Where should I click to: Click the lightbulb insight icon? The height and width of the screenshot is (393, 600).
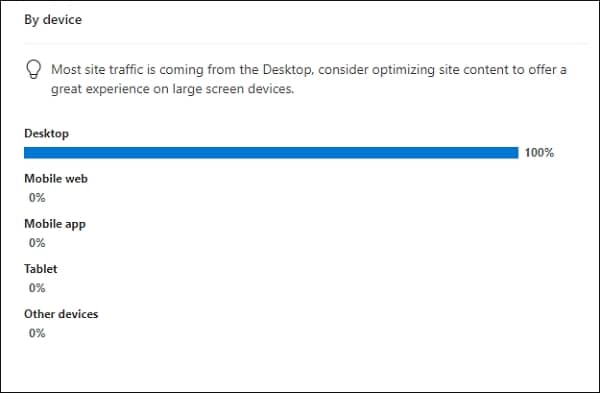[x=33, y=69]
